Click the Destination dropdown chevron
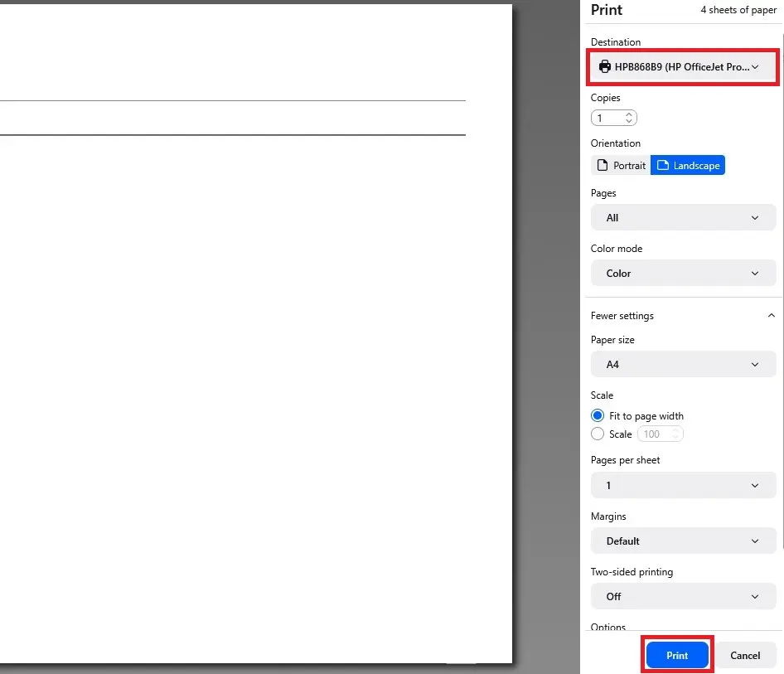 click(x=754, y=66)
